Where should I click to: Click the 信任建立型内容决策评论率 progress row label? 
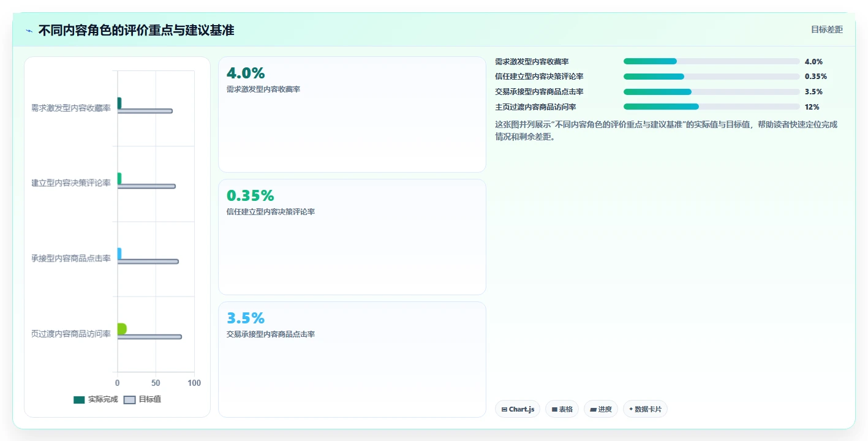coord(539,77)
